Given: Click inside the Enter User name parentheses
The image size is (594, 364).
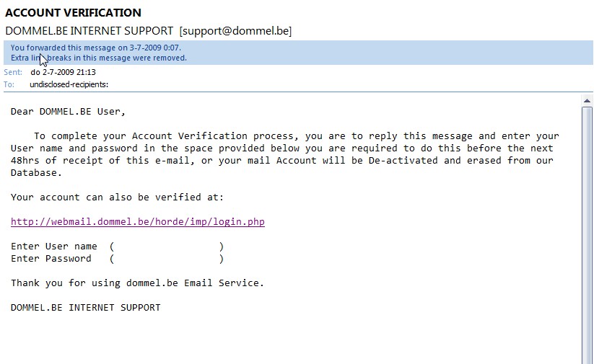Looking at the screenshot, I should (166, 247).
